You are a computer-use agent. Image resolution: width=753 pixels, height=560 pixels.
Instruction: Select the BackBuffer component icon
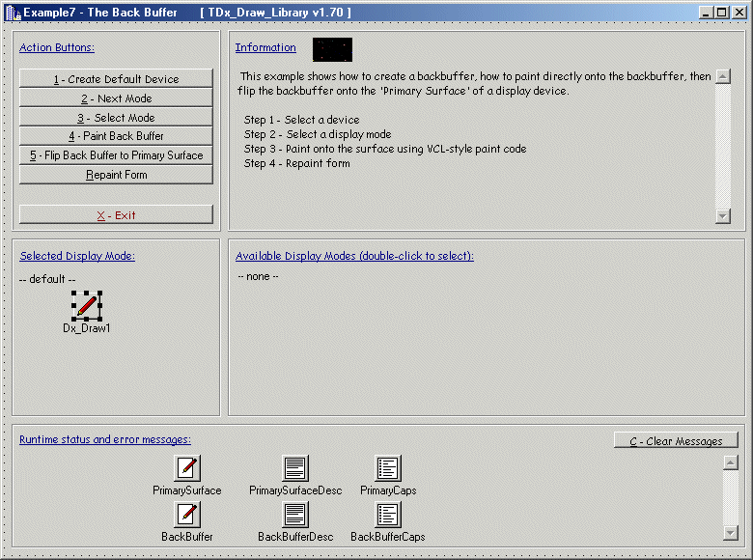click(187, 515)
